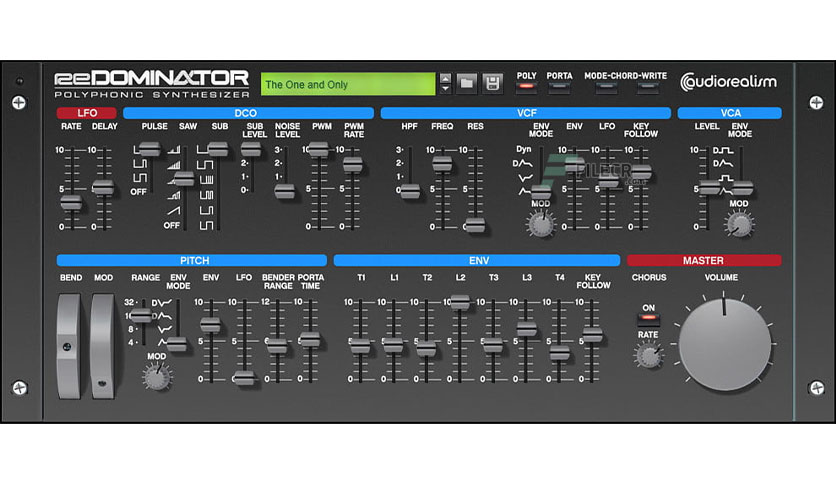
Task: Select previous preset with down arrow
Action: point(445,89)
